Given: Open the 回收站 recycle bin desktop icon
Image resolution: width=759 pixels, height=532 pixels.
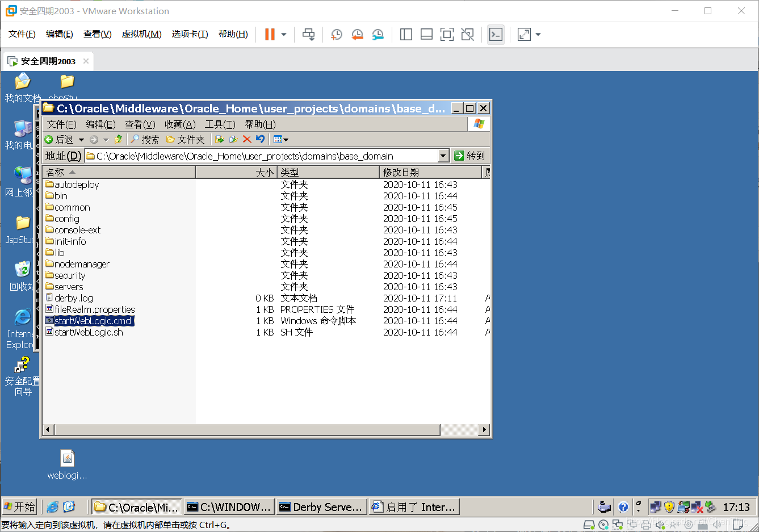Looking at the screenshot, I should click(x=22, y=276).
